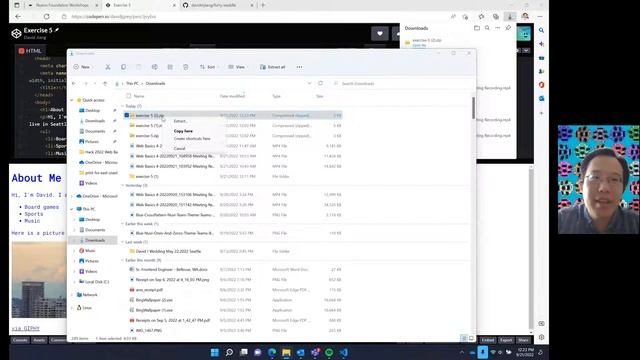Image resolution: width=640 pixels, height=360 pixels.
Task: Click the search icon in Edge Downloads panel
Action: pos(487,28)
